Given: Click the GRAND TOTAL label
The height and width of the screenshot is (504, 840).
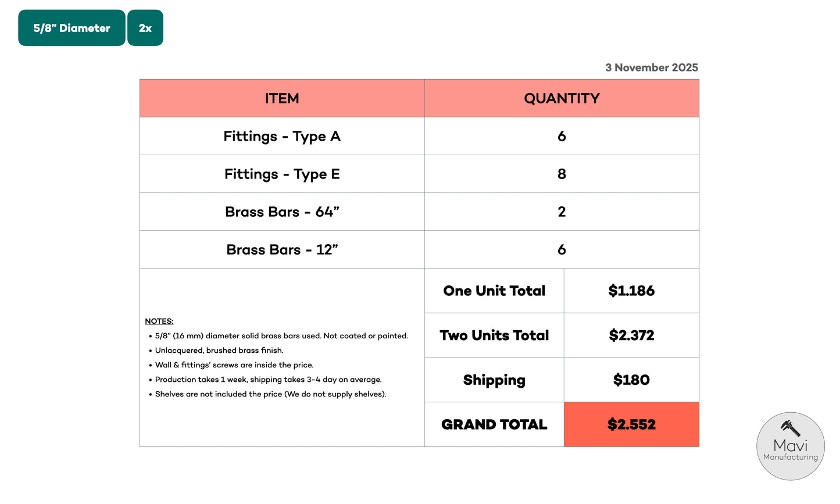Looking at the screenshot, I should coord(494,424).
